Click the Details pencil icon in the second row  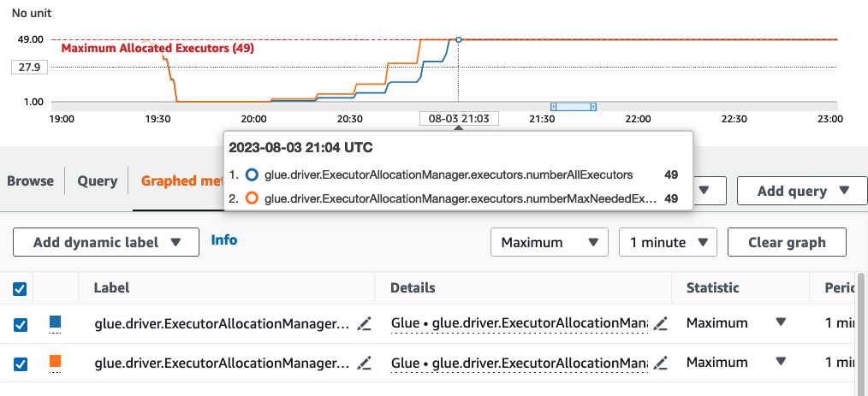[660, 363]
